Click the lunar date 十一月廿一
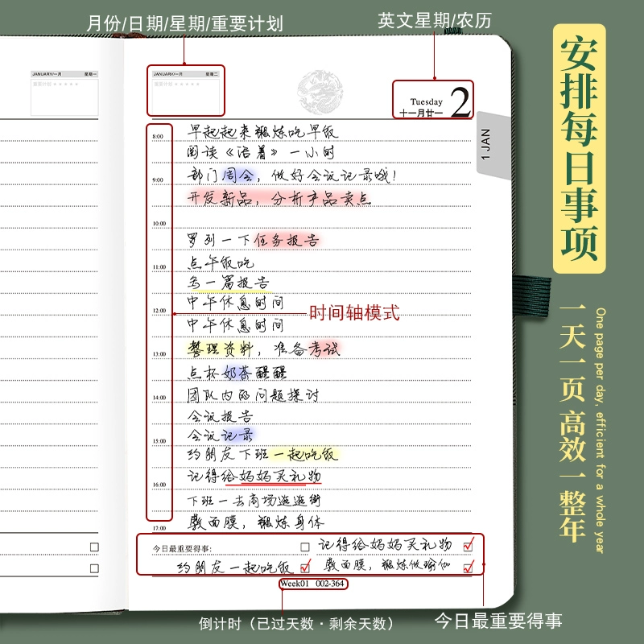644x644 pixels. (x=421, y=113)
